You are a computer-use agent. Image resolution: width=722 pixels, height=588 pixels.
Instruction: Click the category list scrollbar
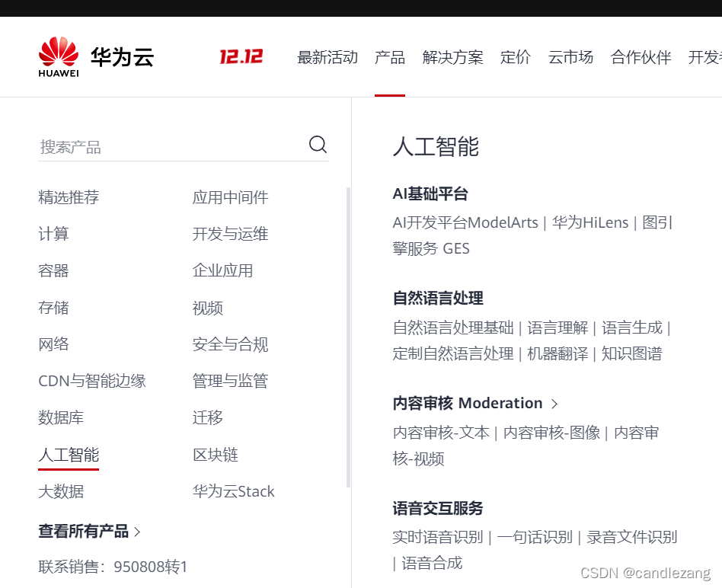348,337
